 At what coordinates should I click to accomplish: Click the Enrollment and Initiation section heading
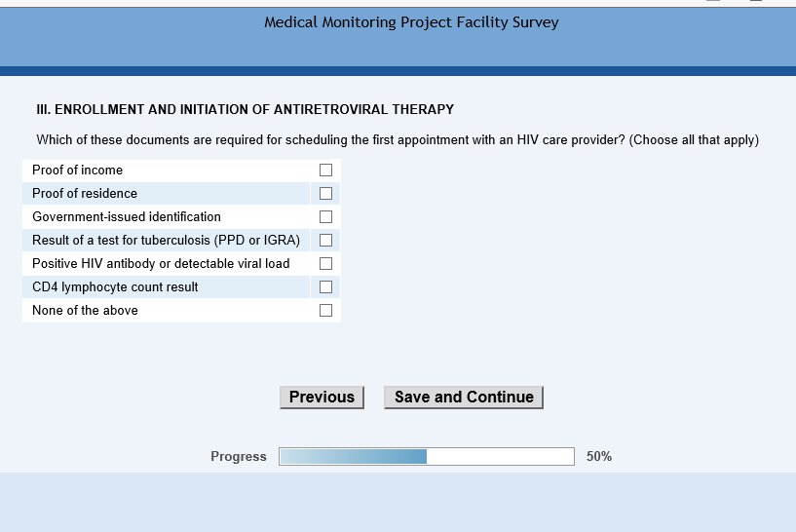[x=245, y=109]
